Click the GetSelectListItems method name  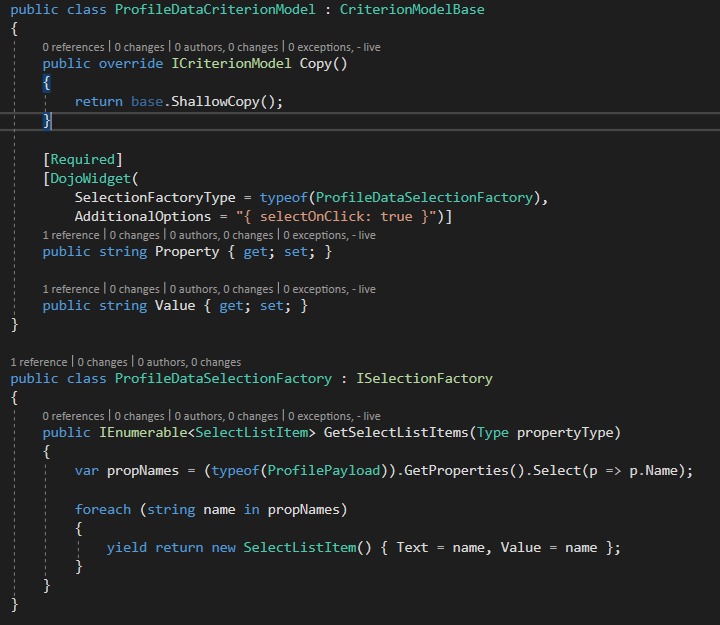[396, 433]
